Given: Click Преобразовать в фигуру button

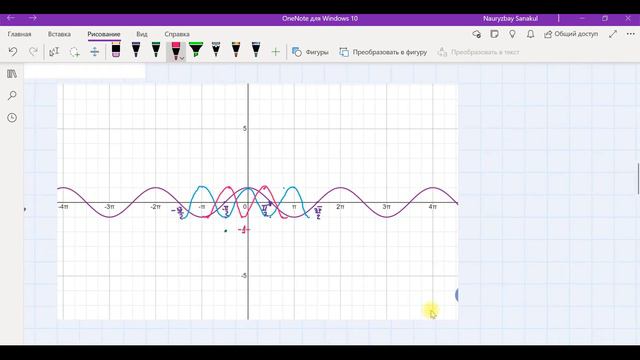Looking at the screenshot, I should pyautogui.click(x=383, y=52).
